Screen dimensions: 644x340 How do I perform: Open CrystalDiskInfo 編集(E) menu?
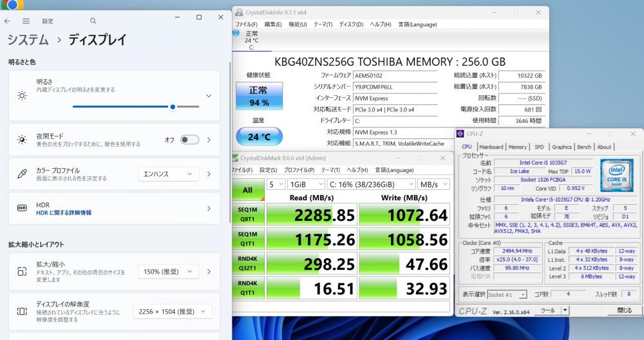click(x=272, y=24)
